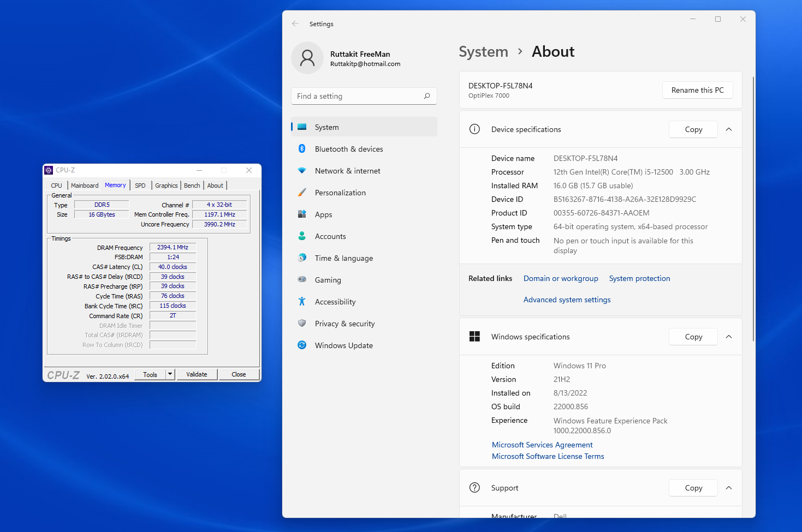Select System in the Settings sidebar
This screenshot has width=802, height=532.
[364, 127]
